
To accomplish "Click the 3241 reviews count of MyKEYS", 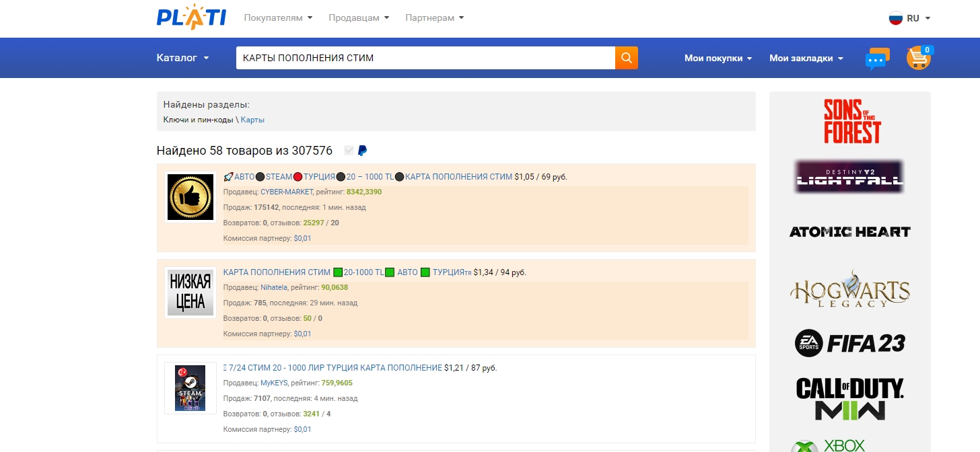I will (312, 414).
